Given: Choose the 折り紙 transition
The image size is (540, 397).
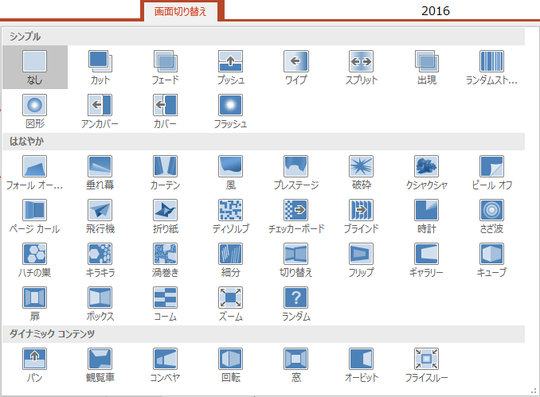Looking at the screenshot, I should point(165,216).
